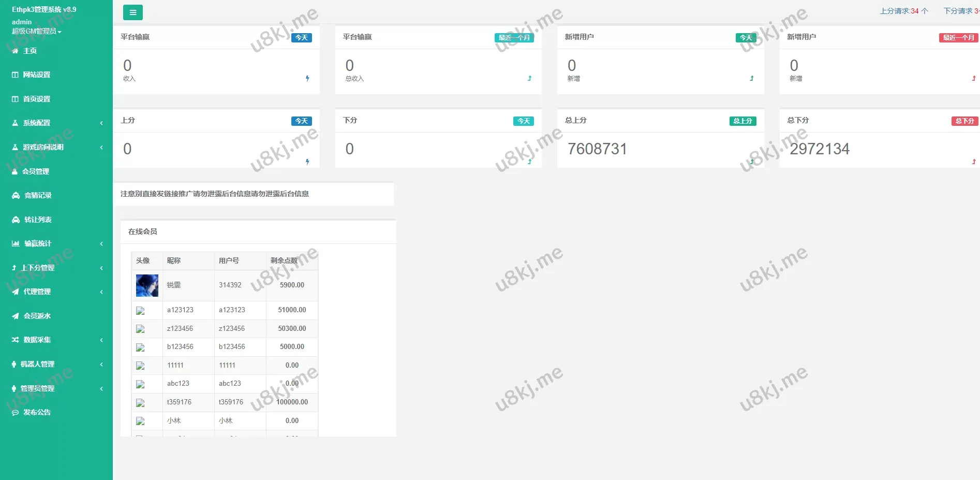The image size is (980, 480).
Task: Click the red 最近一个月 badge on 新增用户
Action: tap(958, 38)
